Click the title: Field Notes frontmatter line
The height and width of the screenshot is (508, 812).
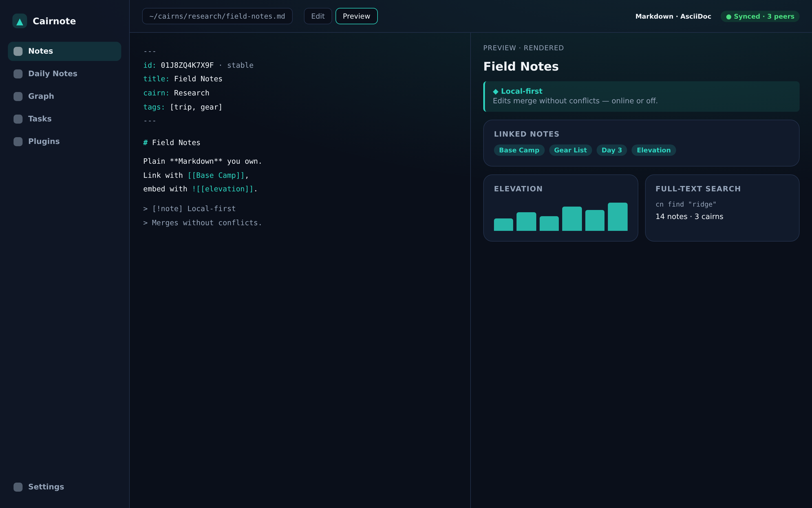183,79
